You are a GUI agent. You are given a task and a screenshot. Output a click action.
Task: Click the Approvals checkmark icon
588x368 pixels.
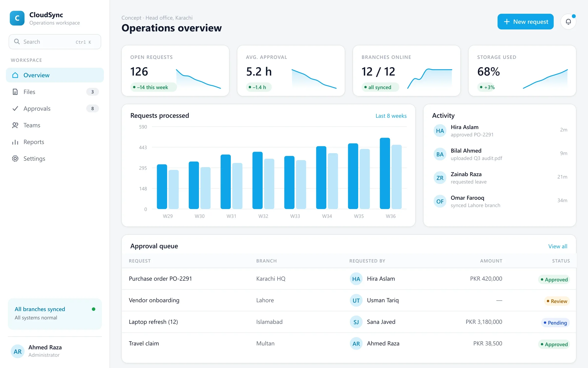15,108
